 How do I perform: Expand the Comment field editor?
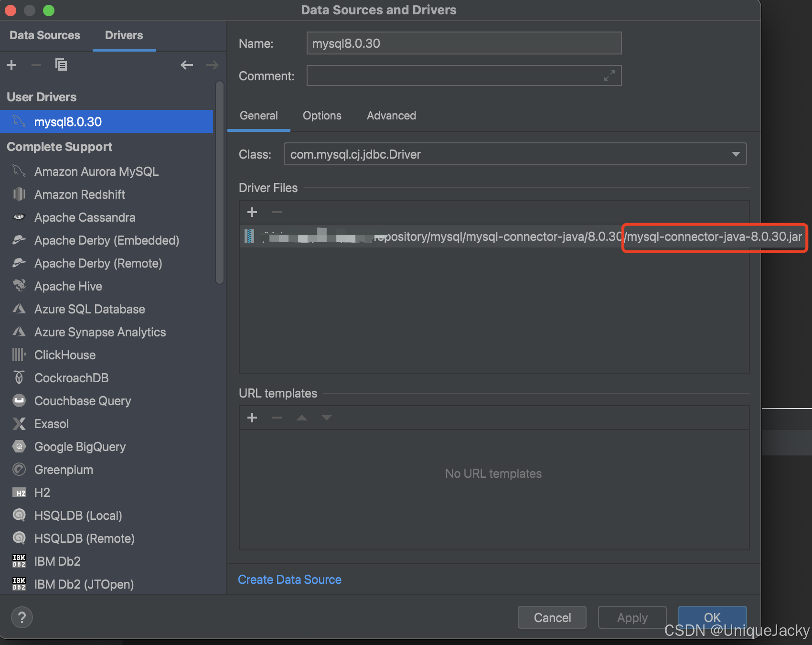[x=609, y=75]
